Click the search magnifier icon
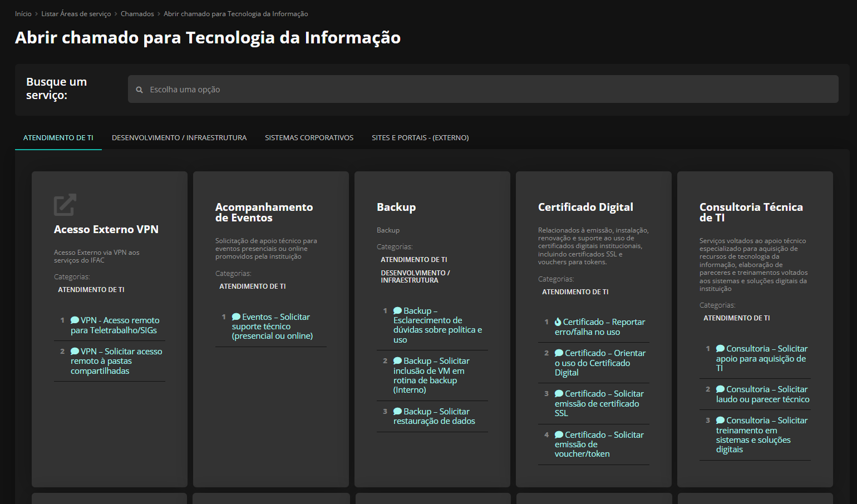The image size is (857, 504). (140, 90)
